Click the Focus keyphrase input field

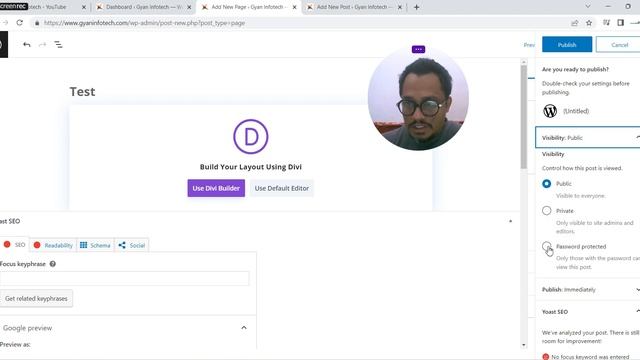pos(124,278)
